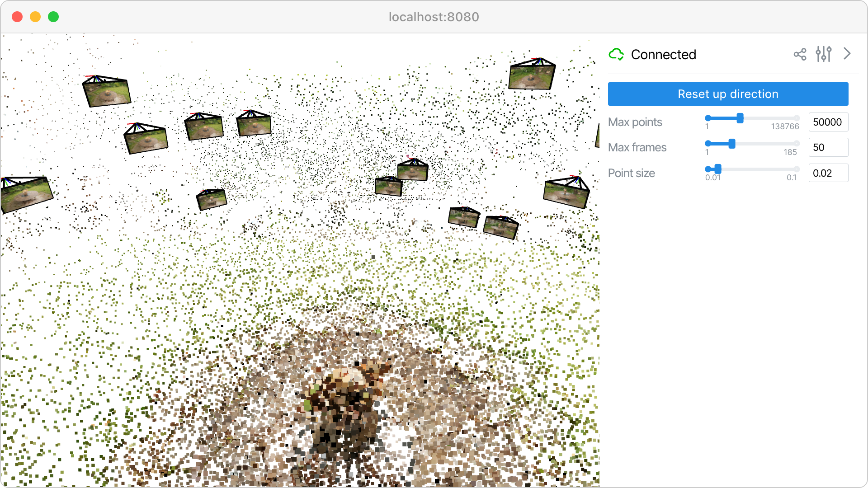This screenshot has height=488, width=868.
Task: Close the window with red button
Action: coord(17,17)
